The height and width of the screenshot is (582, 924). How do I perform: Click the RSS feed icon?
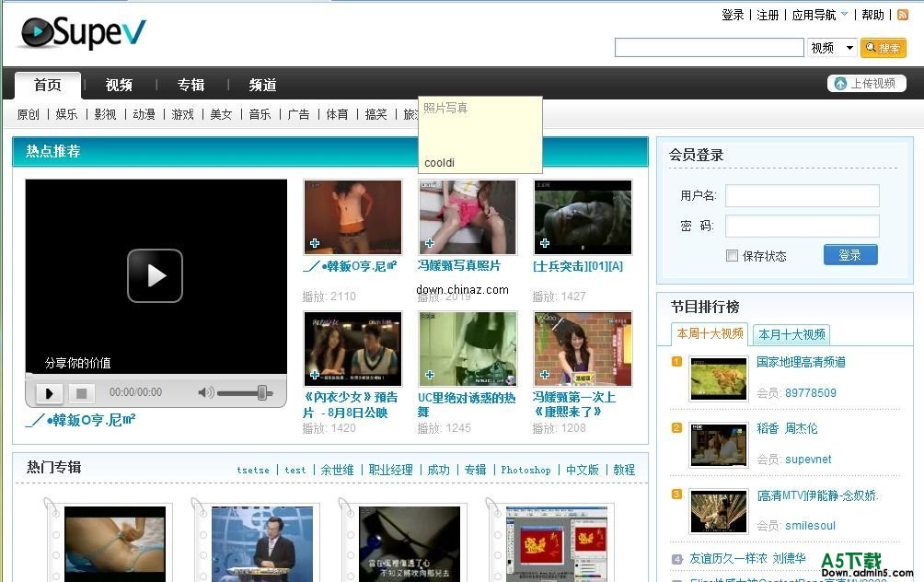pos(903,15)
